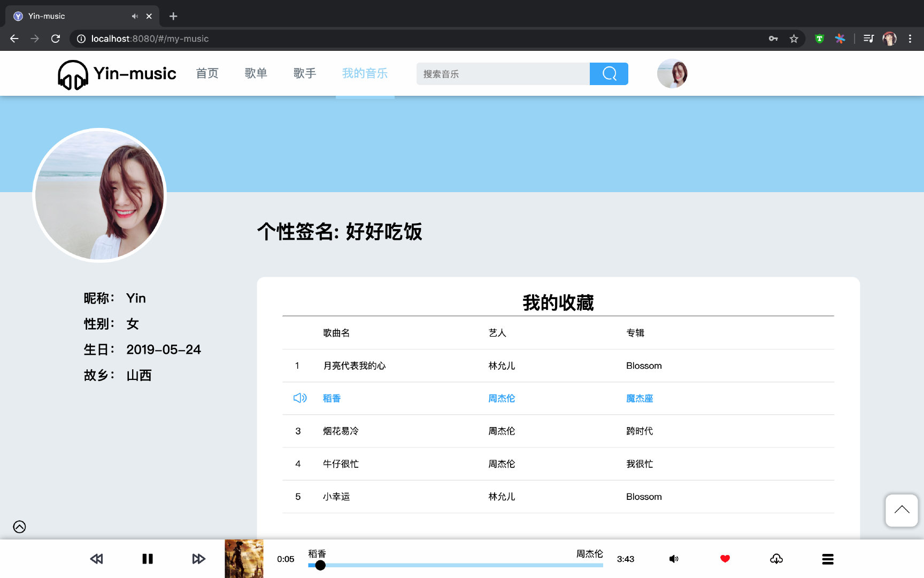Play 牛仔很忙 from favorites
This screenshot has width=924, height=578.
(x=341, y=463)
